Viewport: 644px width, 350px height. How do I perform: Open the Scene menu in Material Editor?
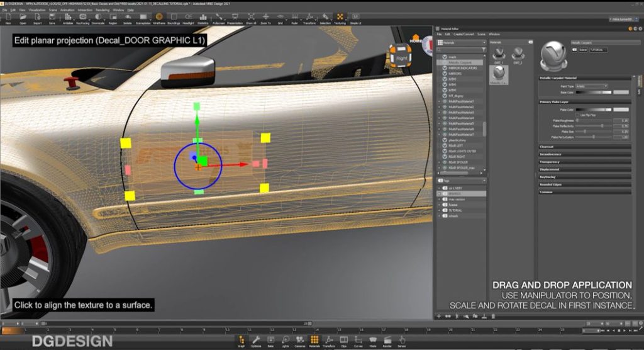tap(481, 34)
